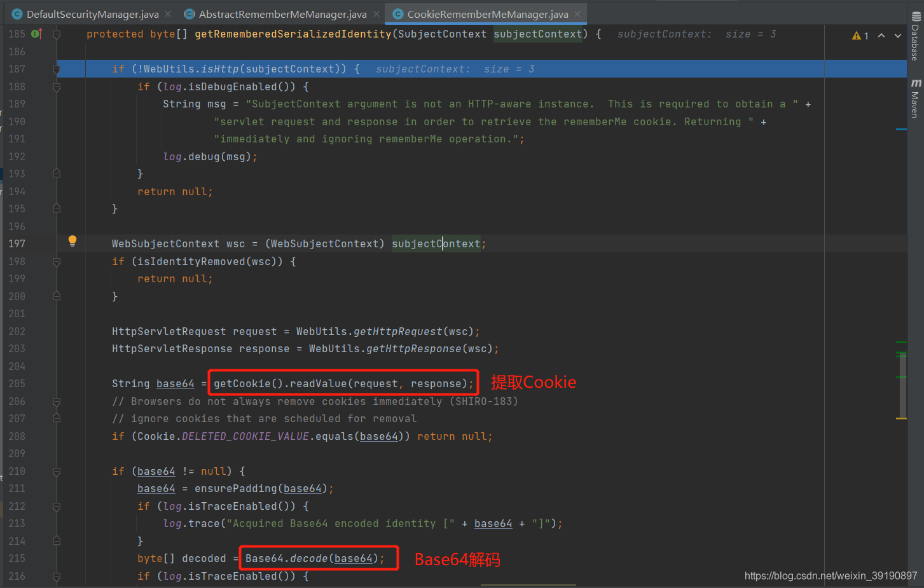Click the horizontal scrollbar at editor bottom
This screenshot has height=588, width=924.
(528, 585)
